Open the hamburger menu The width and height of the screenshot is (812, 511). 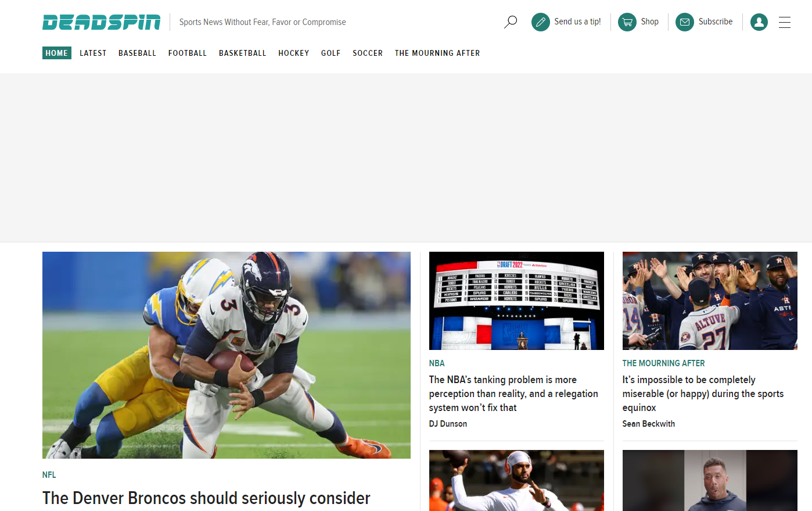pos(785,22)
